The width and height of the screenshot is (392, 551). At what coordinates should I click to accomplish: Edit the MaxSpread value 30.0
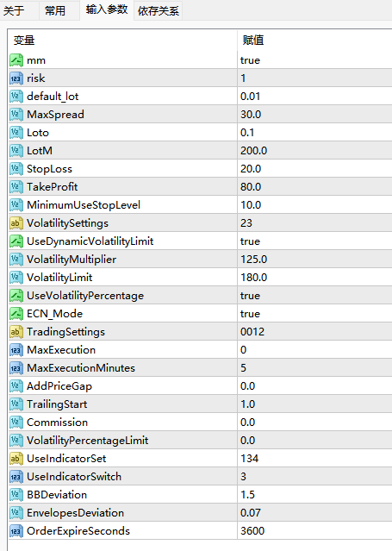[x=251, y=115]
